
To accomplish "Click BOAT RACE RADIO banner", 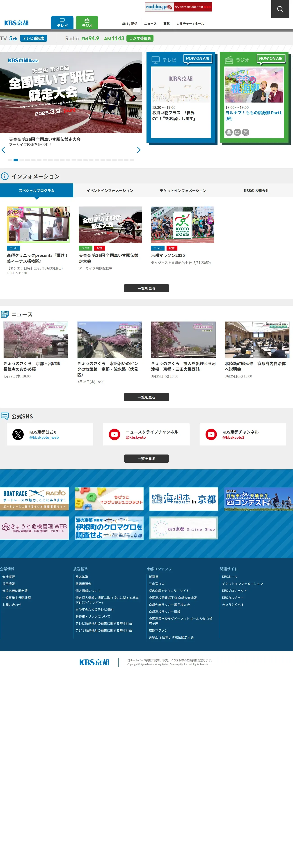I will click(x=34, y=499).
